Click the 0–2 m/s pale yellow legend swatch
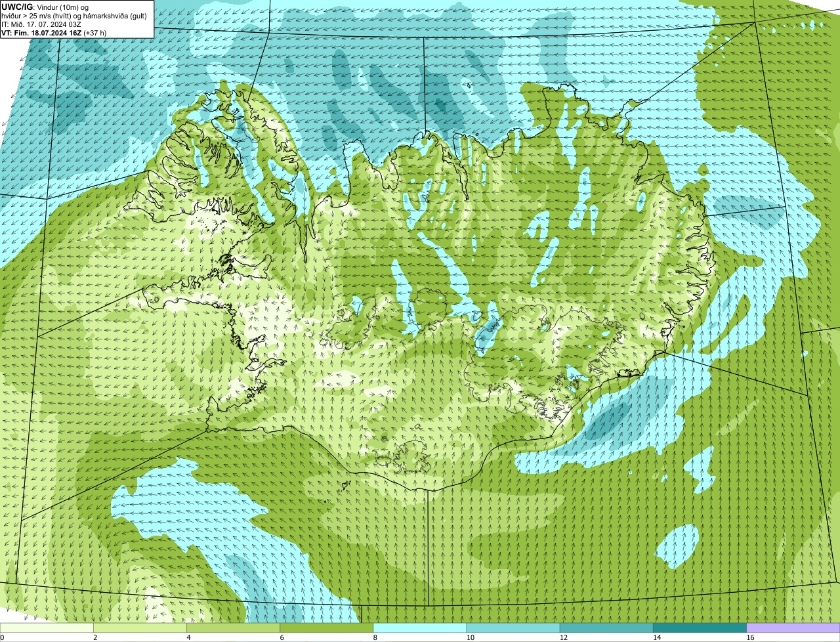840x642 pixels. click(x=47, y=628)
